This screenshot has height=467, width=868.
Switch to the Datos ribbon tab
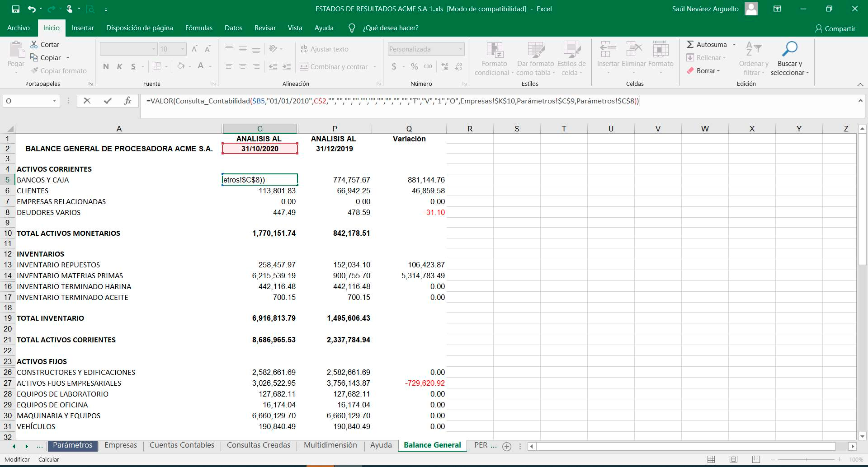click(233, 28)
